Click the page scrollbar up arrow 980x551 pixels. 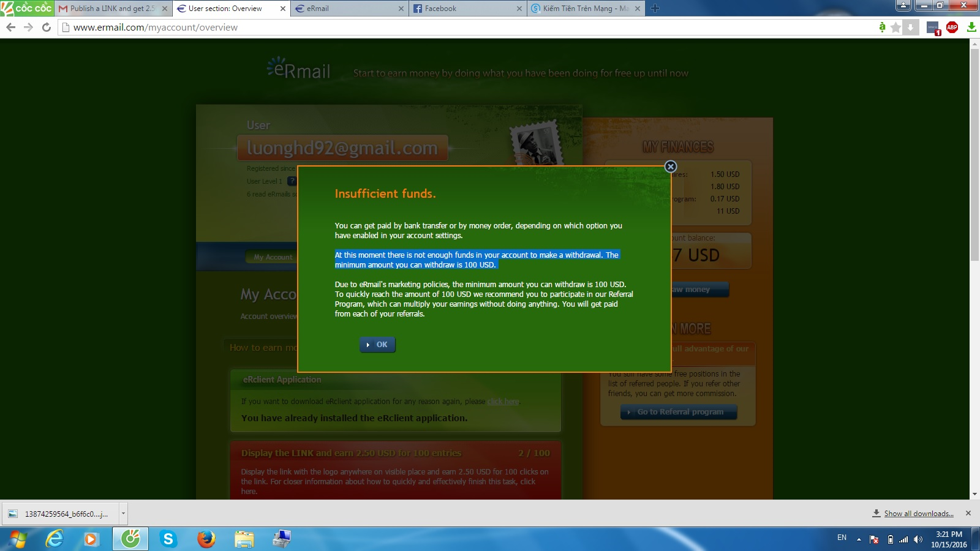point(974,43)
